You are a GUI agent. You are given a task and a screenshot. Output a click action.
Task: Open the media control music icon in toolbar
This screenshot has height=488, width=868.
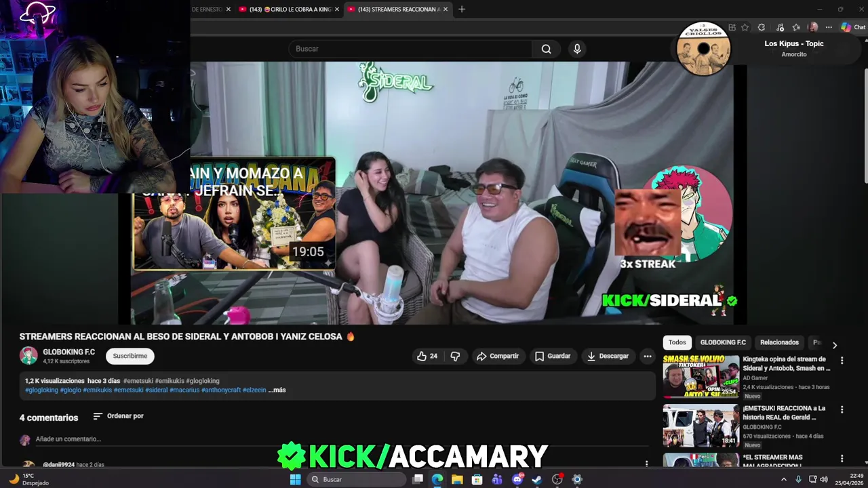tap(780, 27)
